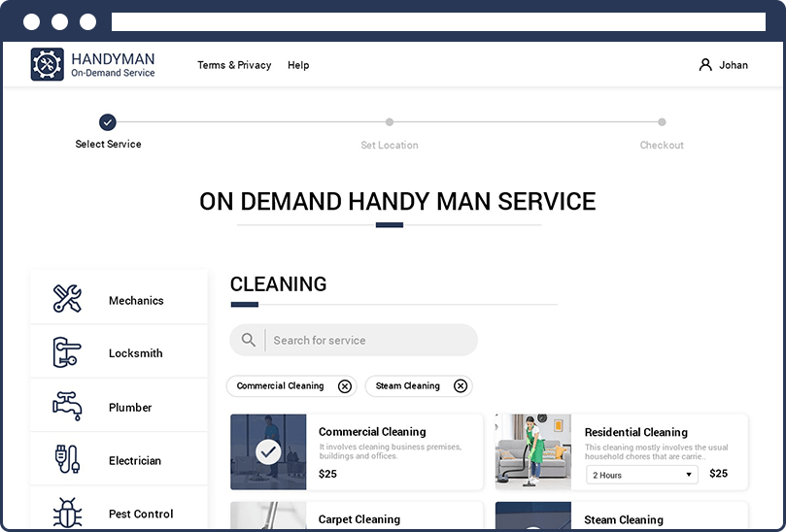Select the Electrician plug icon
Viewport: 786px width, 532px height.
pyautogui.click(x=67, y=459)
